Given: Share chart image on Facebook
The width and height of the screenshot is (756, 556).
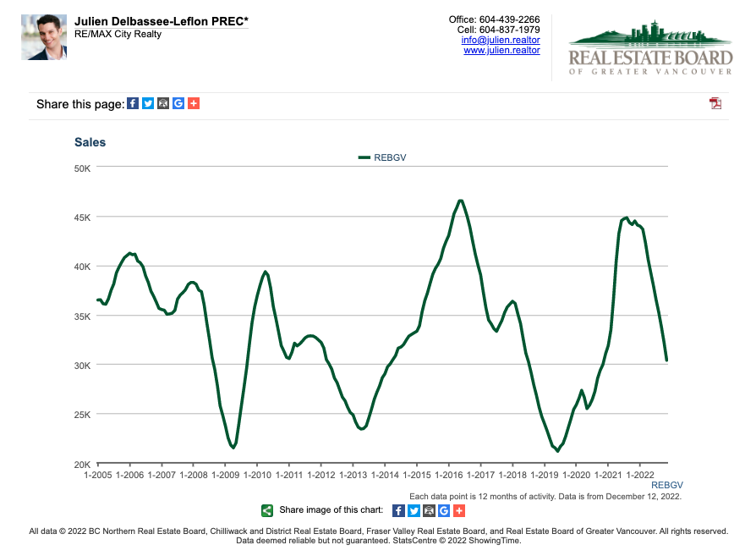Looking at the screenshot, I should coord(398,510).
